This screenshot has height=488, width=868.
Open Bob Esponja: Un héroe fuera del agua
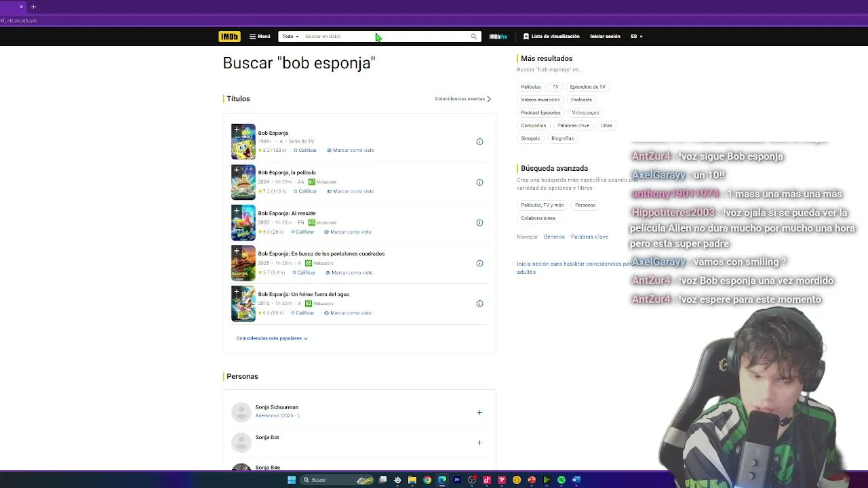click(x=304, y=294)
